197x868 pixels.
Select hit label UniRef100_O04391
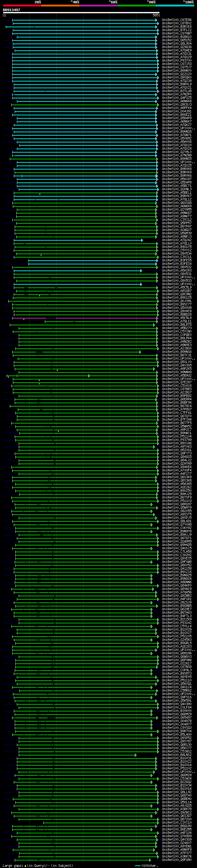click(x=176, y=111)
